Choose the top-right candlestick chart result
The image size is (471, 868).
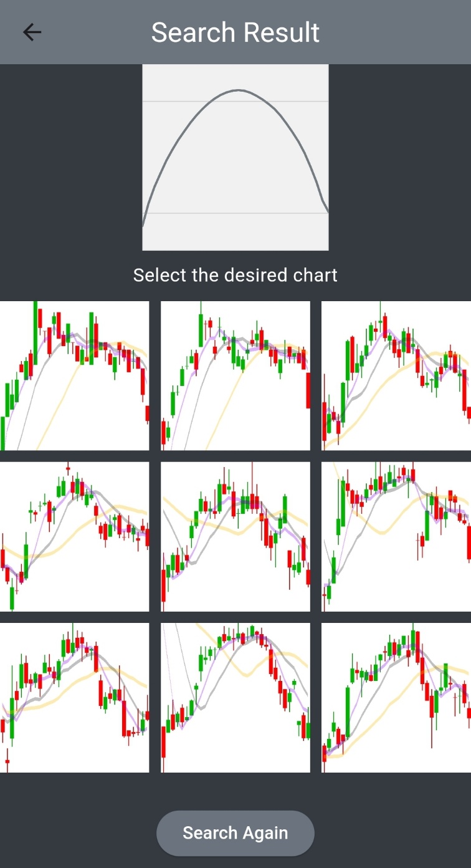pos(396,376)
